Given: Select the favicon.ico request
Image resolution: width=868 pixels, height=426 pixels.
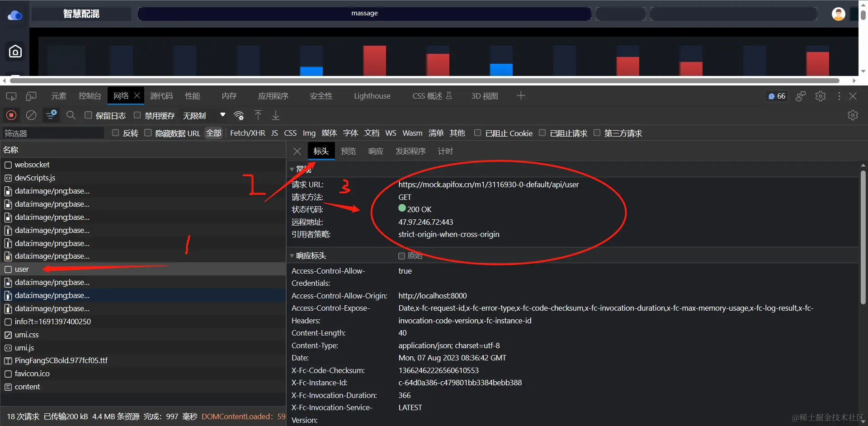Looking at the screenshot, I should [143, 374].
